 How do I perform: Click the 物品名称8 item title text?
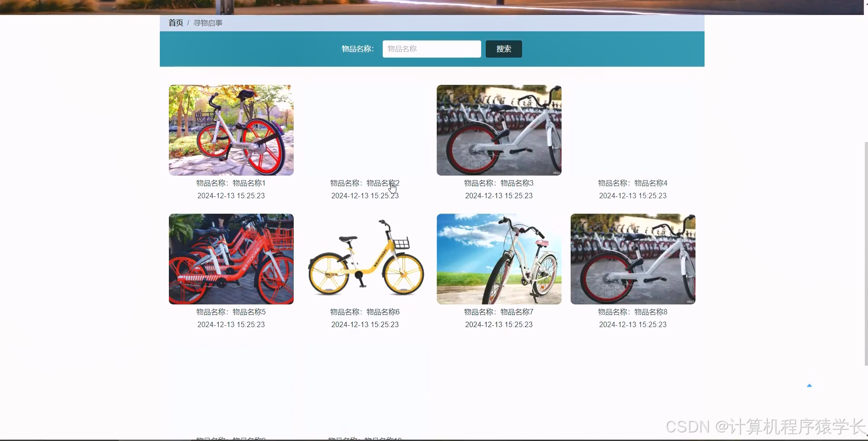pyautogui.click(x=632, y=312)
